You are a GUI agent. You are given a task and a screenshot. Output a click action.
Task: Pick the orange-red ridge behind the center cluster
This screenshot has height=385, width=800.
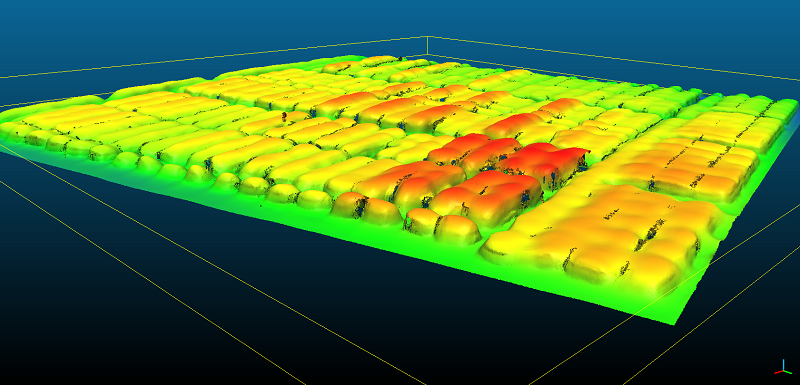click(x=347, y=102)
